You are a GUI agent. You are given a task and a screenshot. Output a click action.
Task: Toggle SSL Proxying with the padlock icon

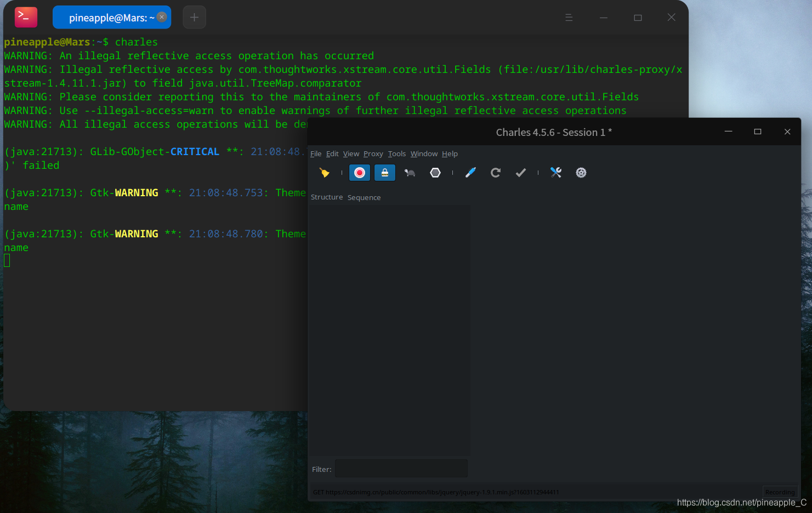(385, 173)
